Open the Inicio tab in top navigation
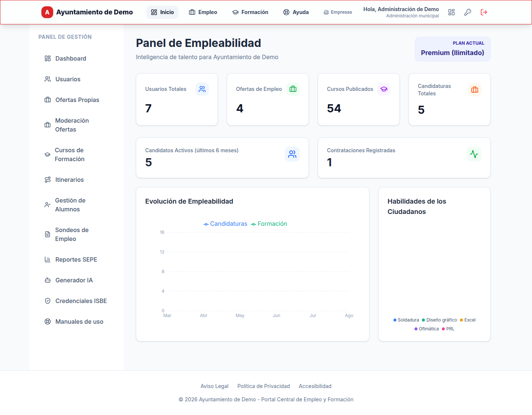 tap(162, 12)
